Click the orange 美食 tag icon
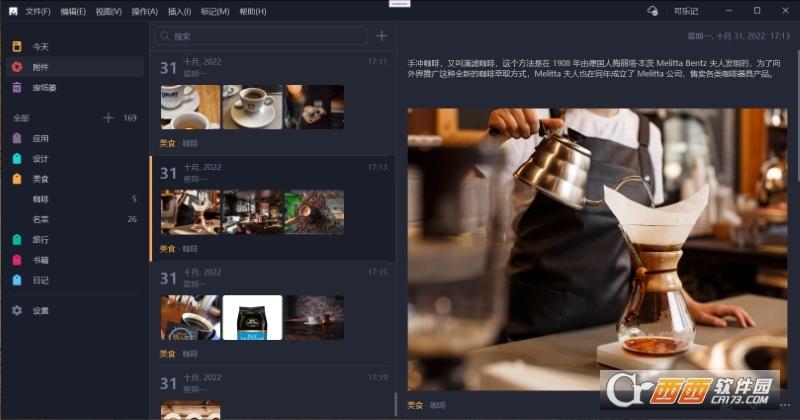The image size is (800, 420). [x=17, y=179]
